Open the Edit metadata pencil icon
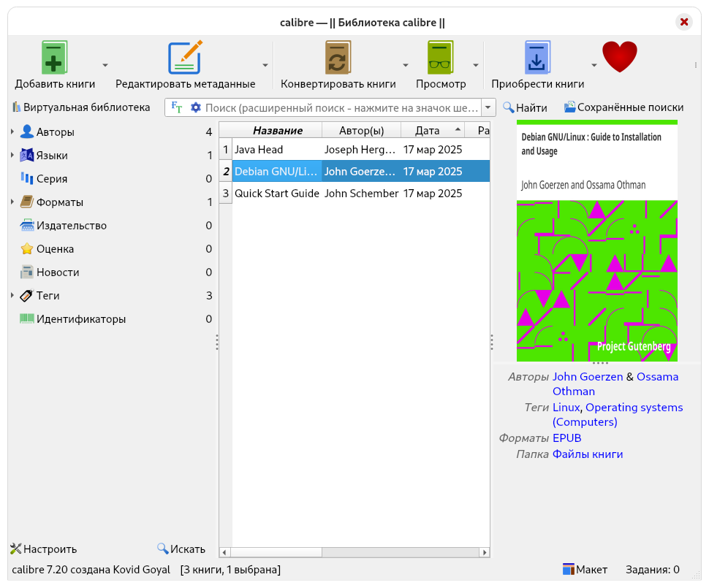The height and width of the screenshot is (588, 709). click(x=185, y=58)
